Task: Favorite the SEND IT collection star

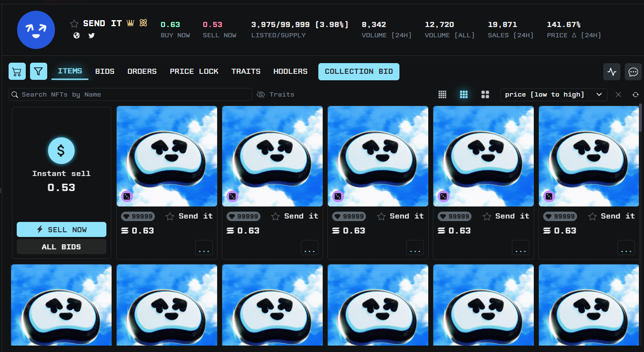Action: (74, 24)
